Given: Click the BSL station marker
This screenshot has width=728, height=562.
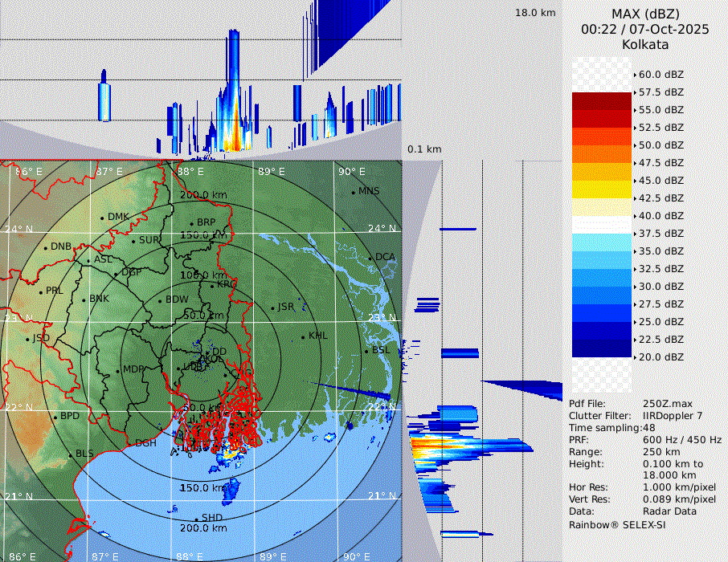Looking at the screenshot, I should click(366, 351).
